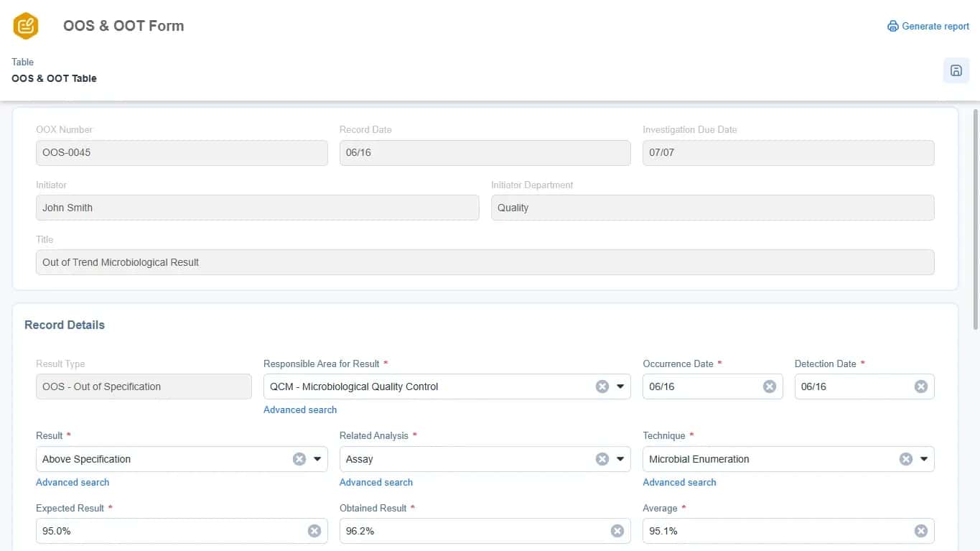Click the Investigation Due Date field

tap(788, 153)
